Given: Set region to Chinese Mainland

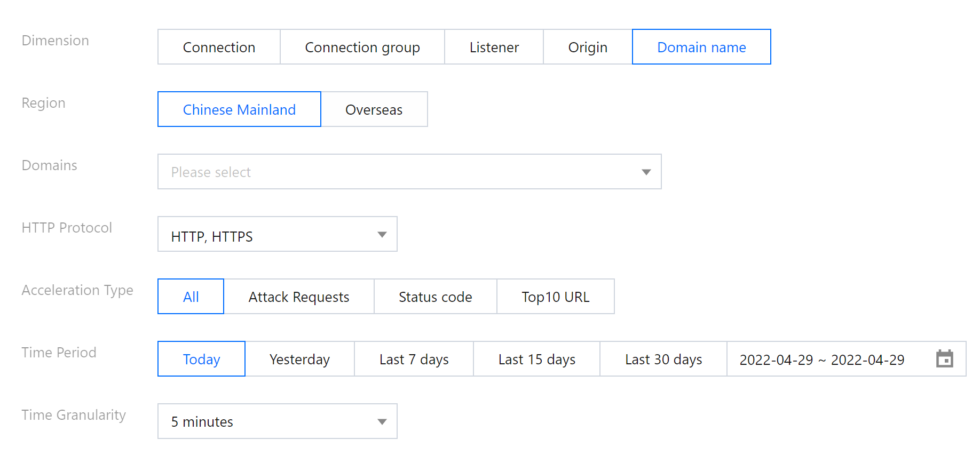Looking at the screenshot, I should [x=239, y=110].
